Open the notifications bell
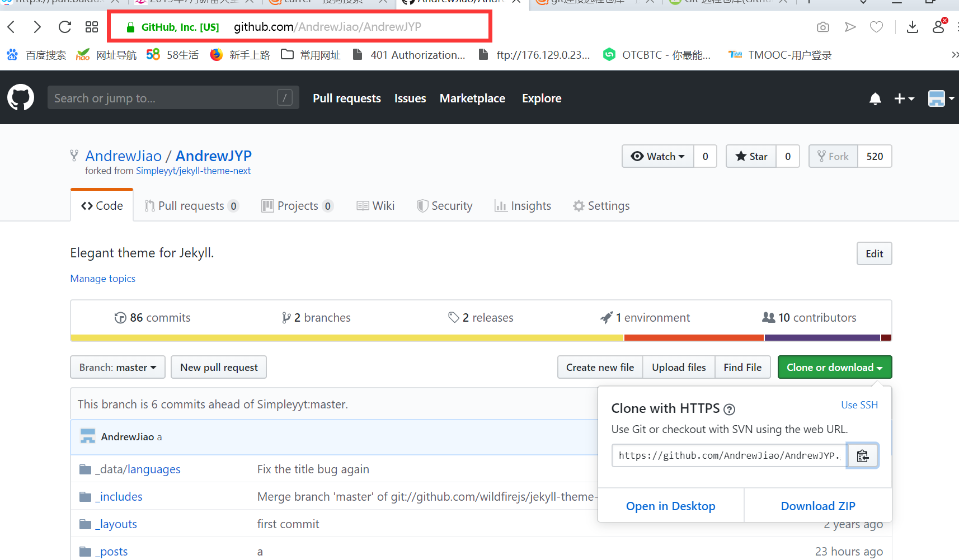 875,98
